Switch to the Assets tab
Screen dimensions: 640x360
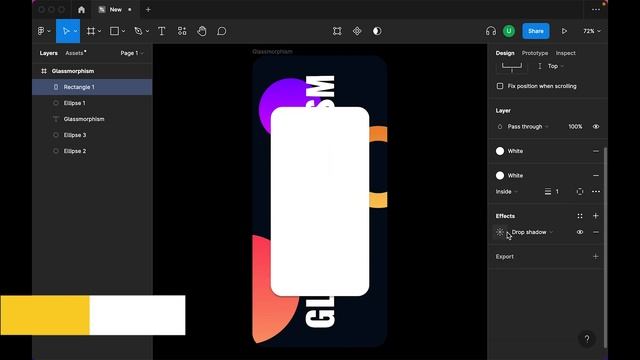tap(75, 53)
